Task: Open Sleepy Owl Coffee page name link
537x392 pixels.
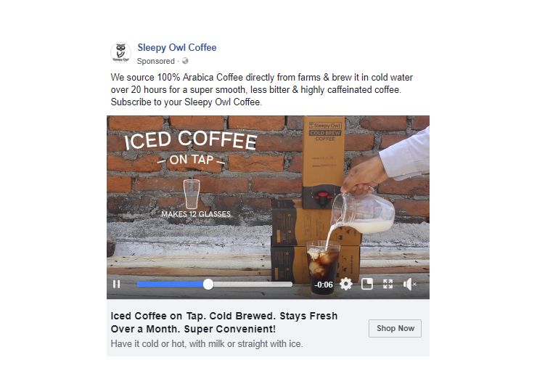Action: point(177,47)
